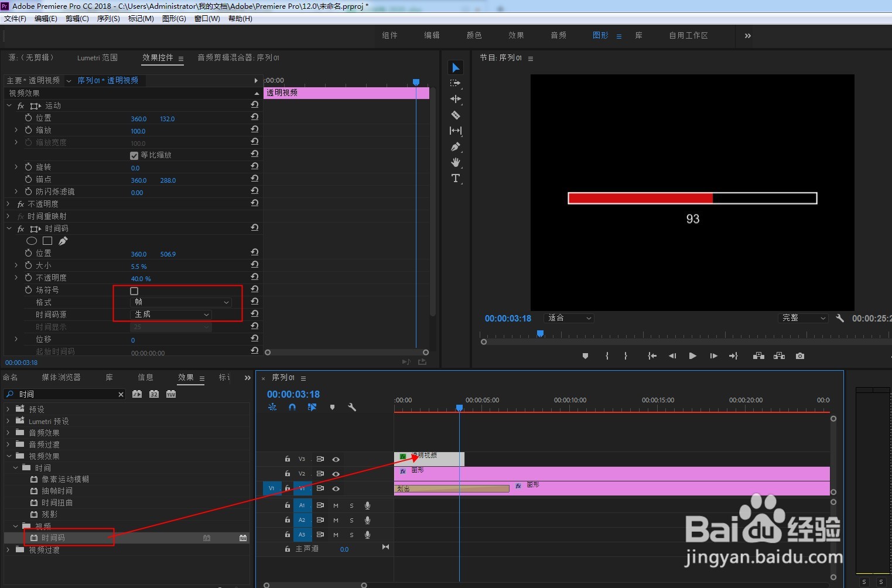Click Go to In point icon
This screenshot has width=892, height=588.
pos(652,356)
